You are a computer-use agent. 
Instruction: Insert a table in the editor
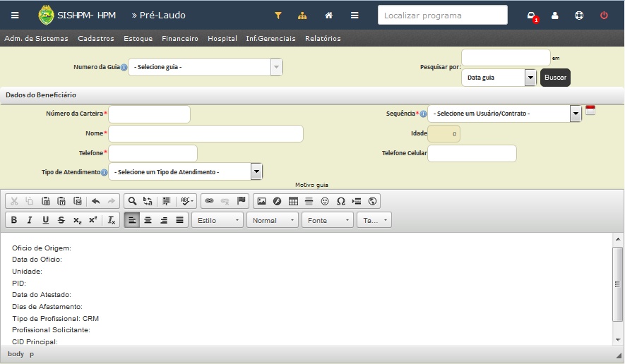click(293, 201)
